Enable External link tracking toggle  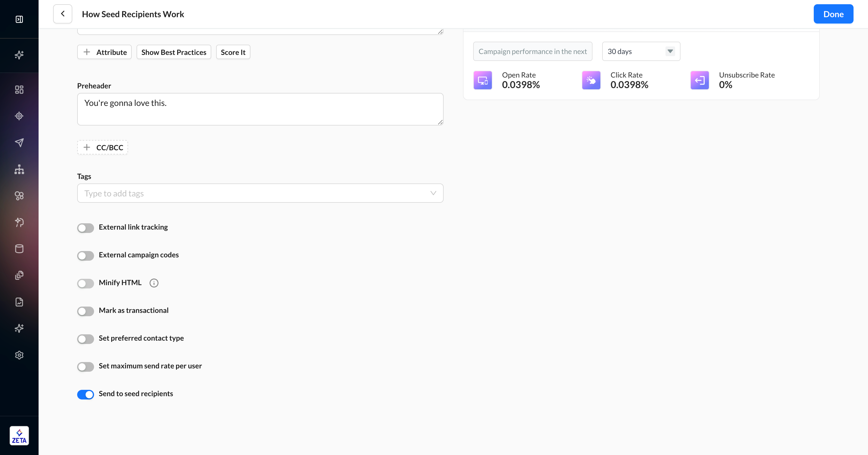point(86,228)
